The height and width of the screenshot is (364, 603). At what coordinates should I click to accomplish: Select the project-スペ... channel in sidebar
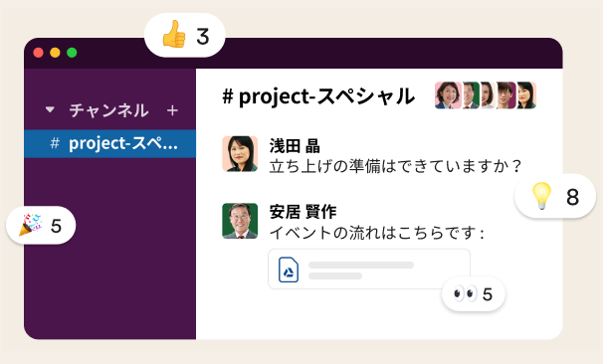[x=110, y=144]
